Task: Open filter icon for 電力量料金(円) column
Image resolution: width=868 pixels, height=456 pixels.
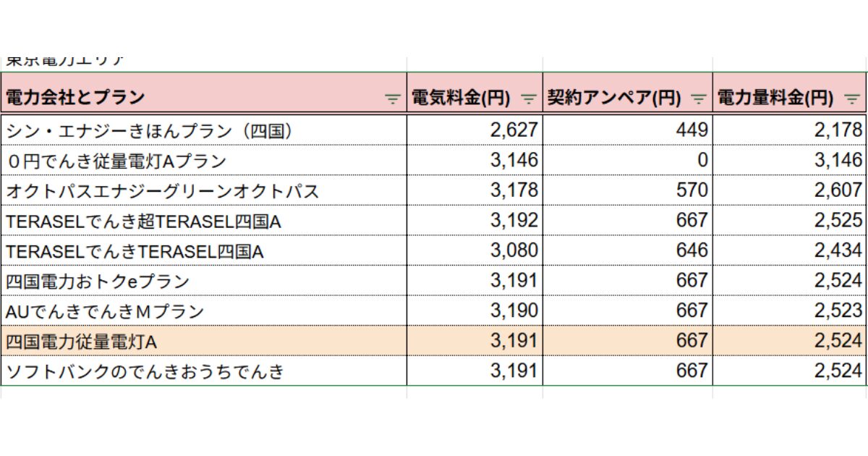Action: click(x=852, y=99)
